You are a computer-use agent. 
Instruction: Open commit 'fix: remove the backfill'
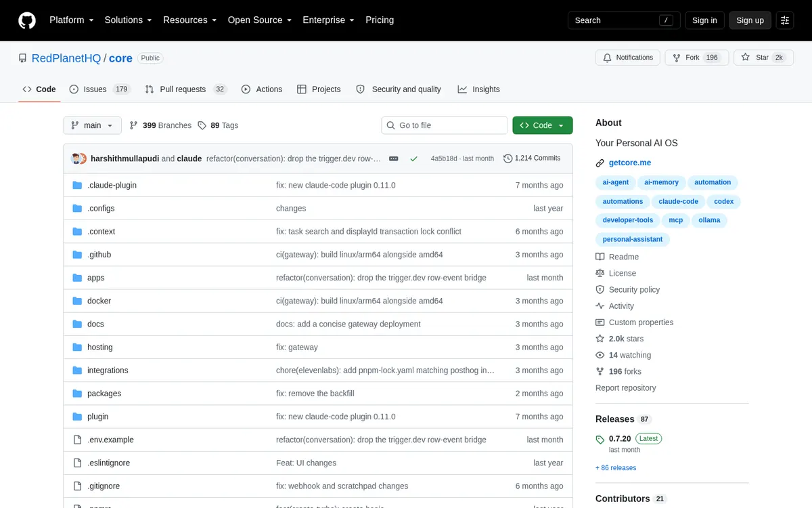click(x=315, y=394)
